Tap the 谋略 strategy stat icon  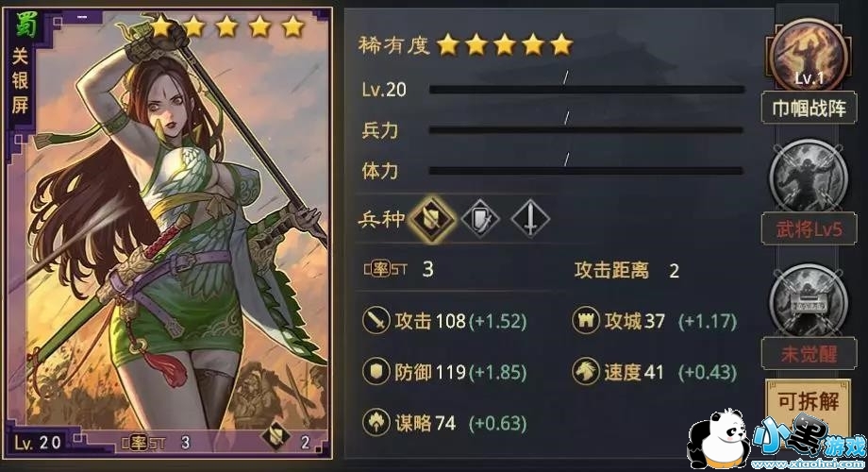click(376, 422)
